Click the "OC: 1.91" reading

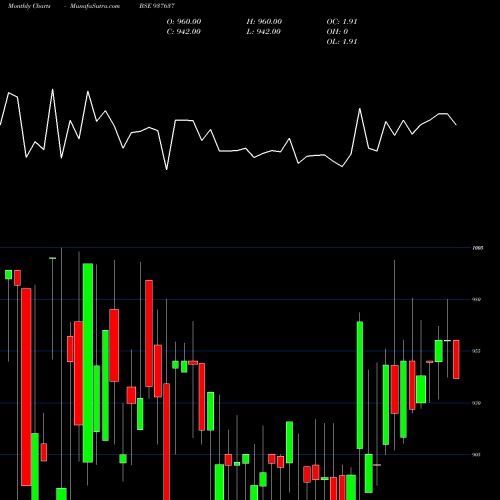pos(342,22)
